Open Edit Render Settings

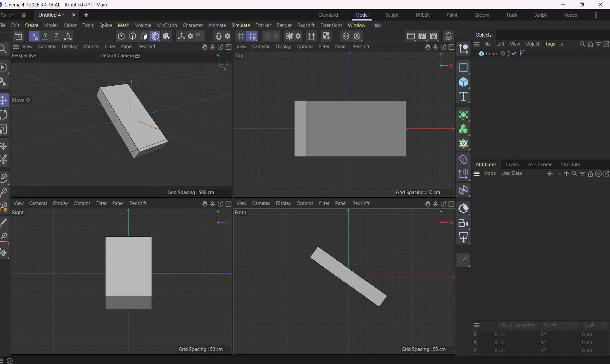pos(434,36)
